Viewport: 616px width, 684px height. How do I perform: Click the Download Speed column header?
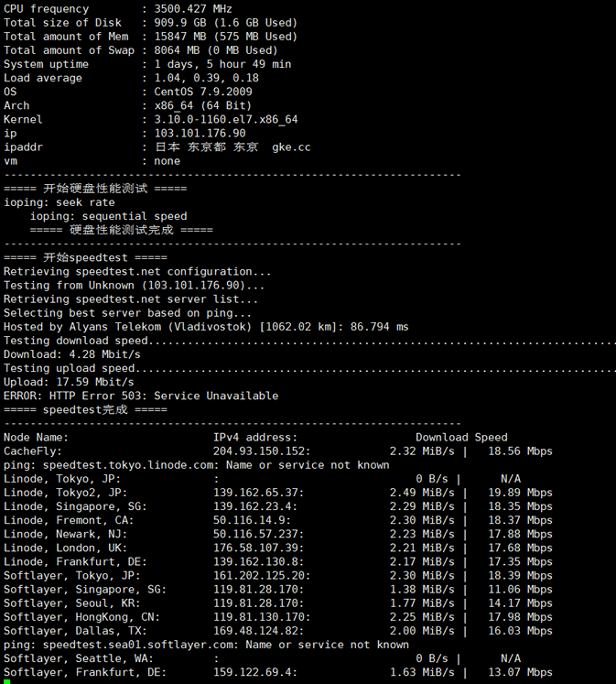coord(461,438)
